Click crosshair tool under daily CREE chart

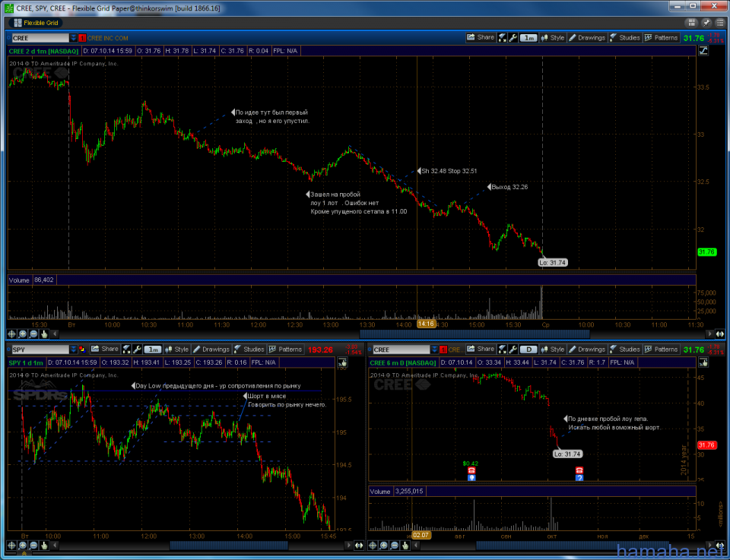pos(373,545)
